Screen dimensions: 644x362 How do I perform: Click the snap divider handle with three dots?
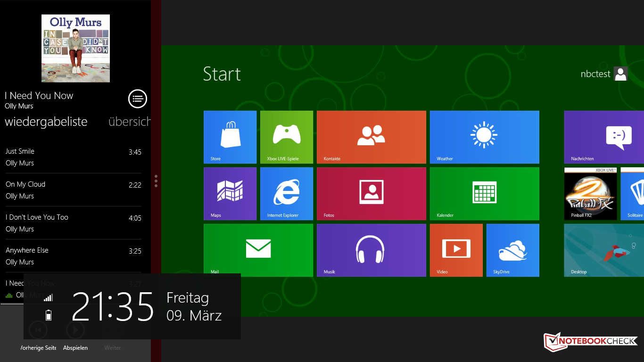click(x=156, y=181)
